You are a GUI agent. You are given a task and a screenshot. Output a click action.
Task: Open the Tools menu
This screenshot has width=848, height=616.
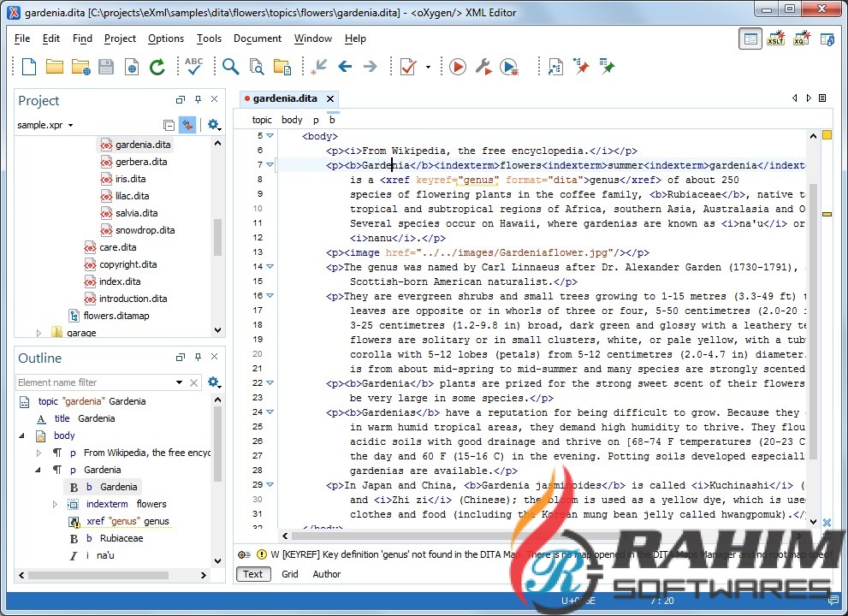[209, 38]
